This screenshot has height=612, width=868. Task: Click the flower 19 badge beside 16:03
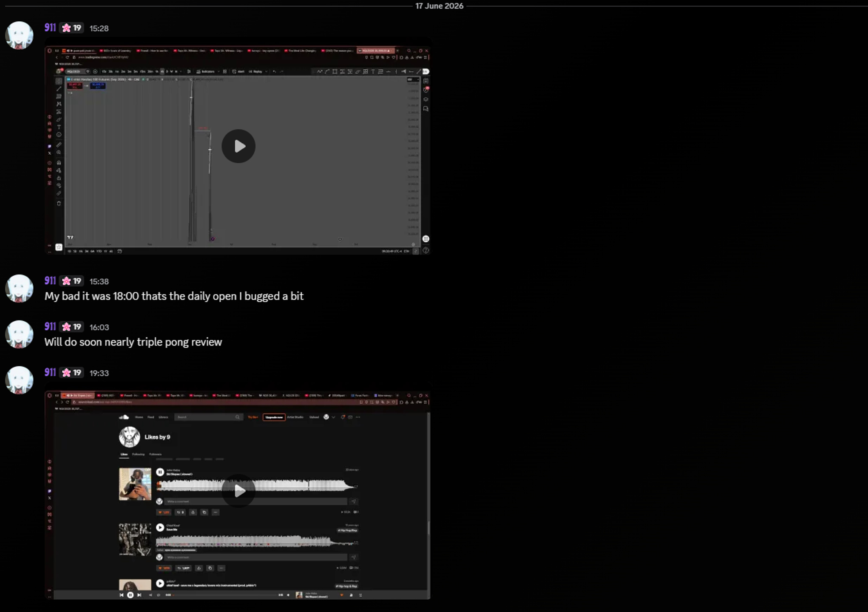click(x=71, y=327)
